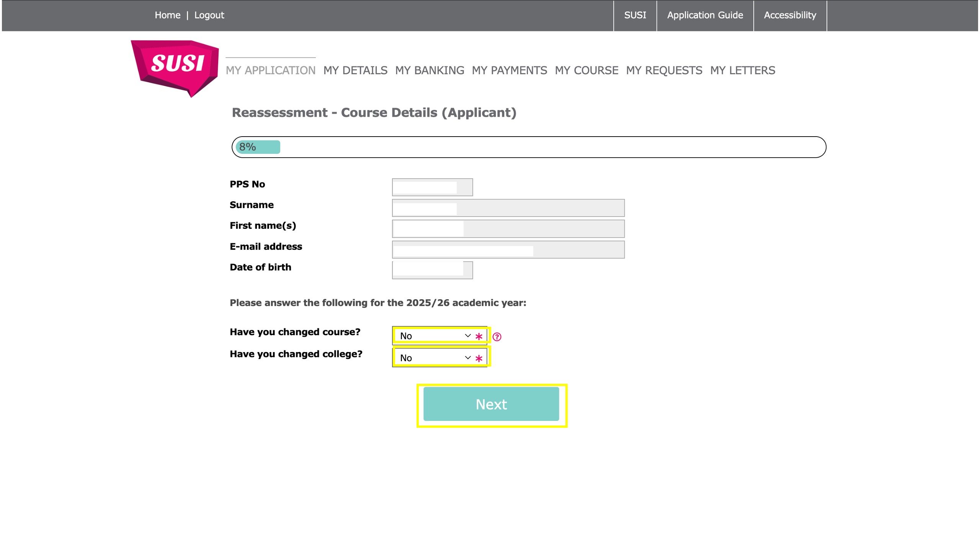The height and width of the screenshot is (551, 980).
Task: Switch to the MY BANKING tab
Action: point(430,70)
